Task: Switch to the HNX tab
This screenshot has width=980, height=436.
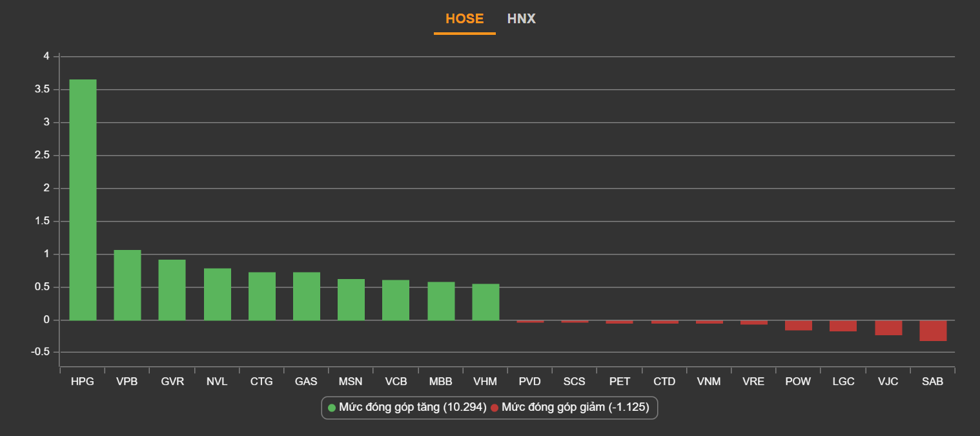Action: coord(521,19)
